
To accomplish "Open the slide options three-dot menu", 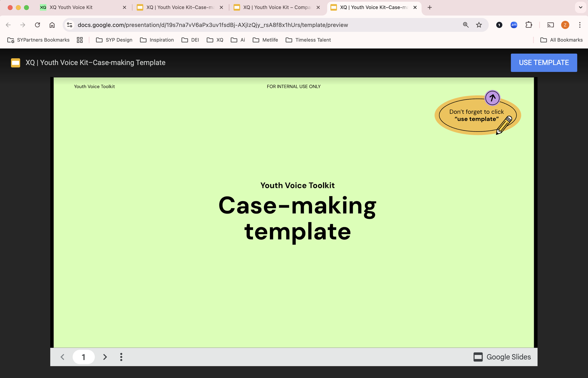I will [x=121, y=357].
